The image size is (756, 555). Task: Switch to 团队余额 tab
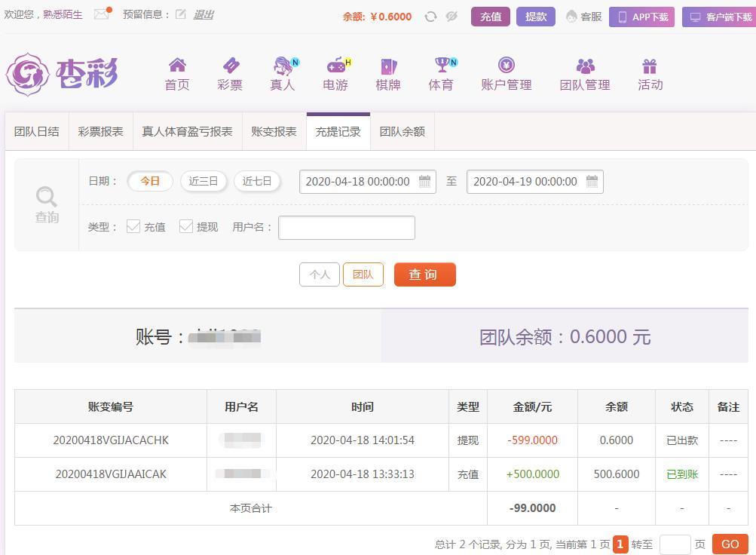click(x=402, y=132)
